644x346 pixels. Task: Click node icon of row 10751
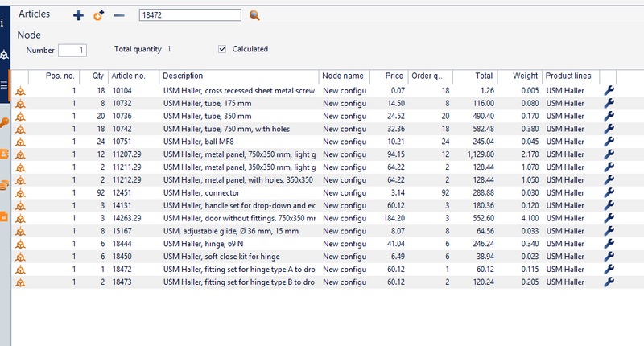pos(20,142)
